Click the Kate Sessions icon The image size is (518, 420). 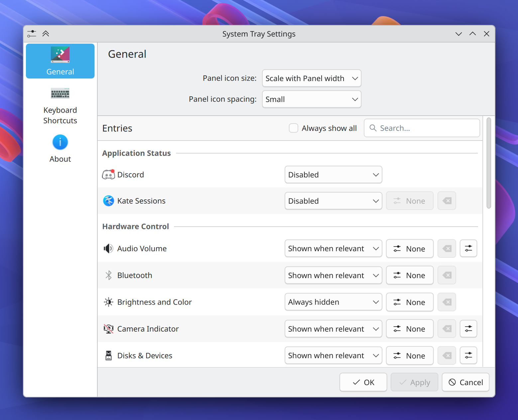pyautogui.click(x=108, y=201)
